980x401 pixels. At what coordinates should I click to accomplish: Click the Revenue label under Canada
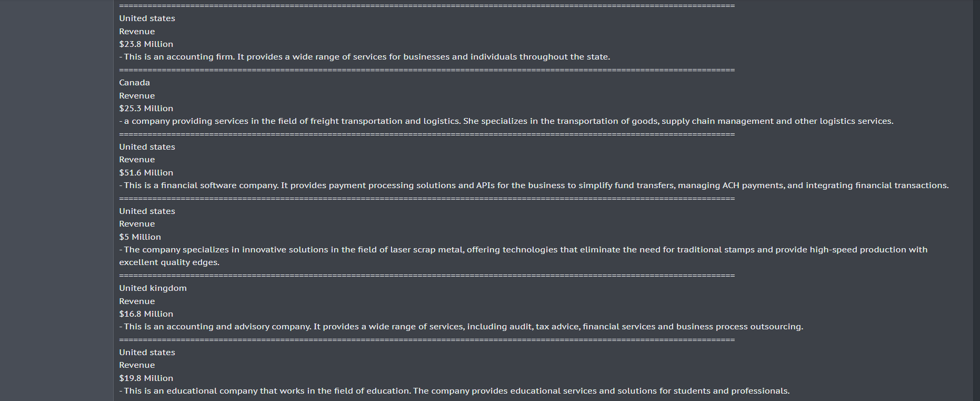coord(137,96)
